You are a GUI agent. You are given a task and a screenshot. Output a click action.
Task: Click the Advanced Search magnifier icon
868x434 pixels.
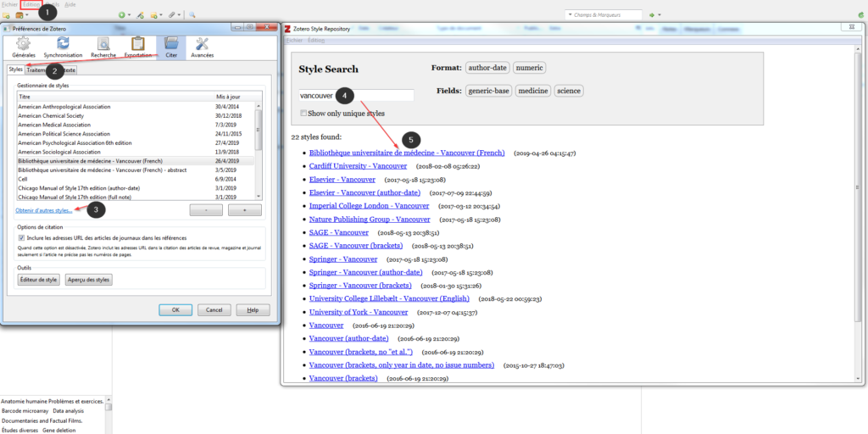click(x=192, y=15)
